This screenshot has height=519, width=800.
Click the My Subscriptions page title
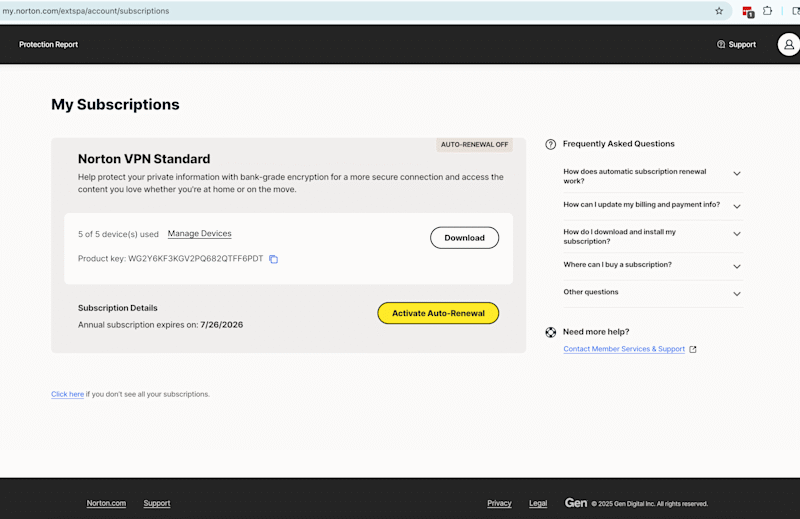[x=115, y=105]
